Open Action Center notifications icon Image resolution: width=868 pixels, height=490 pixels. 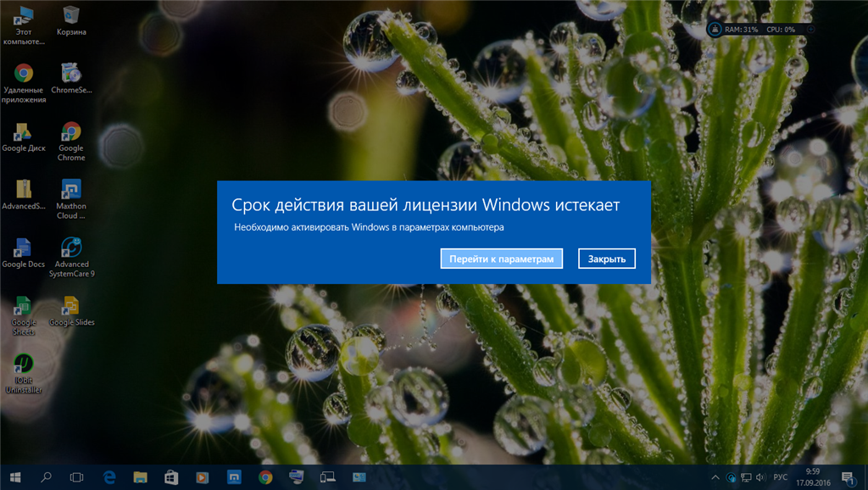(848, 477)
